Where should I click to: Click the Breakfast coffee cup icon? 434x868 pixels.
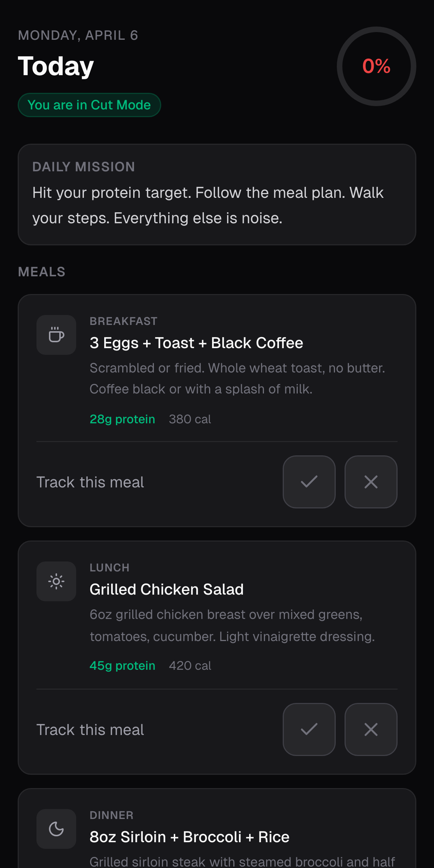[56, 335]
